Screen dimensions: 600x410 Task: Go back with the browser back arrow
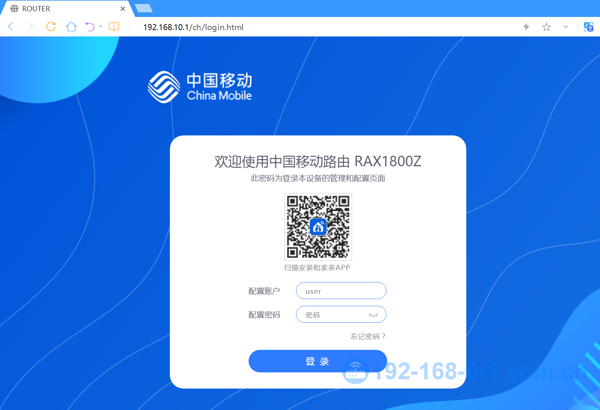pyautogui.click(x=11, y=26)
